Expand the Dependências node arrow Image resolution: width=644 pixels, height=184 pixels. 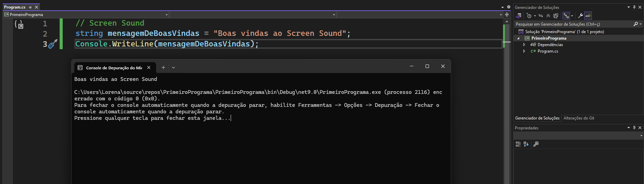coord(524,45)
